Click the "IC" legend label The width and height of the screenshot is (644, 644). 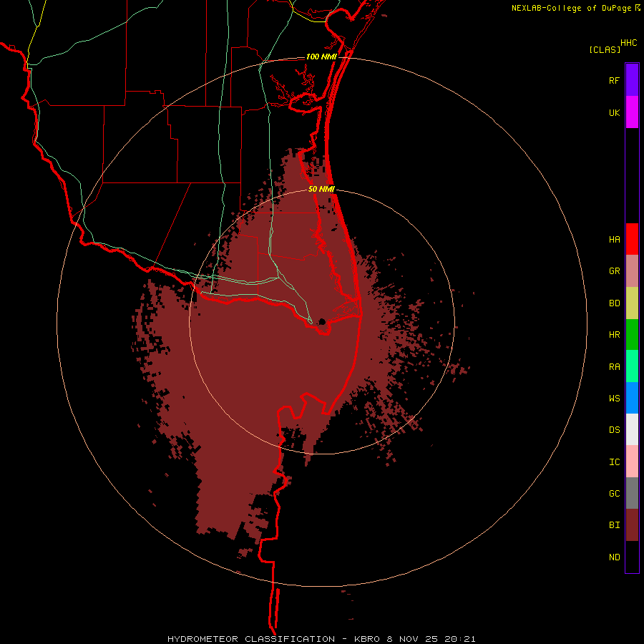tap(614, 462)
